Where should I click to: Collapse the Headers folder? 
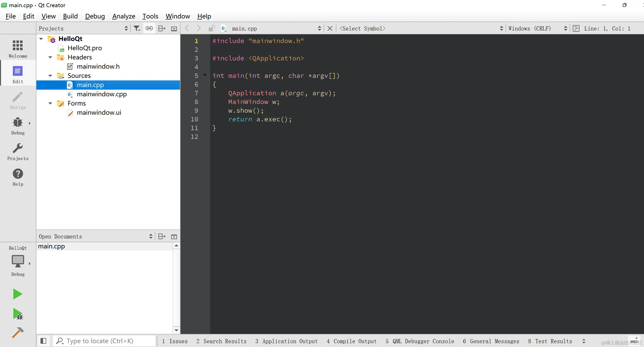(51, 57)
